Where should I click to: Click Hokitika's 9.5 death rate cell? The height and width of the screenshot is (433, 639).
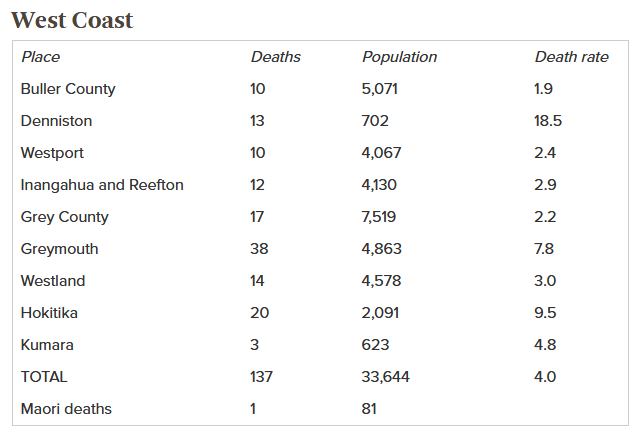click(545, 313)
